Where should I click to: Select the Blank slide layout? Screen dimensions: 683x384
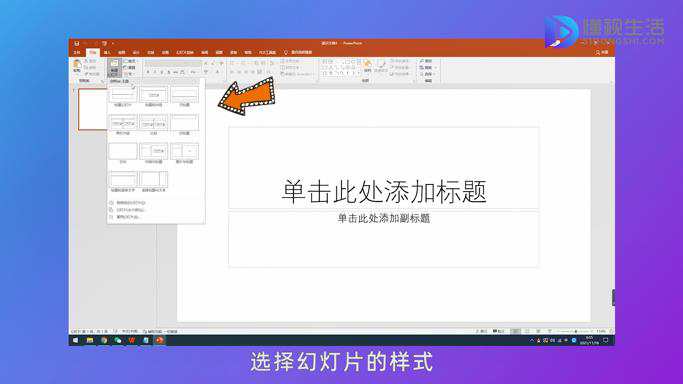(x=123, y=152)
